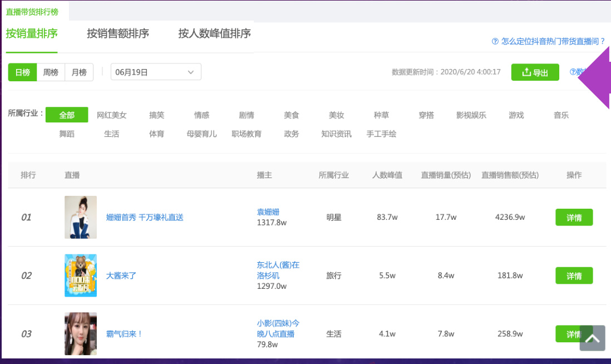Click sales volume value 8.4w
Image resolution: width=611 pixels, height=364 pixels.
[446, 276]
